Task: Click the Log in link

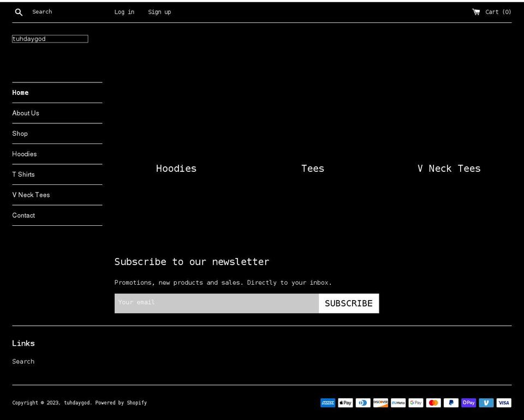Action: [124, 11]
